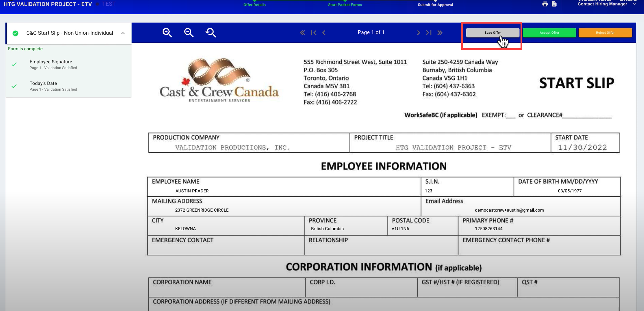This screenshot has height=311, width=644.
Task: Go to the first page of the form
Action: pos(314,33)
